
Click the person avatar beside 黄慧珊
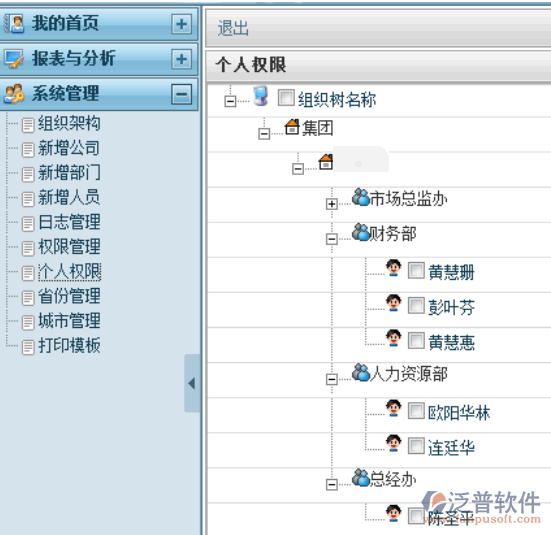[394, 268]
